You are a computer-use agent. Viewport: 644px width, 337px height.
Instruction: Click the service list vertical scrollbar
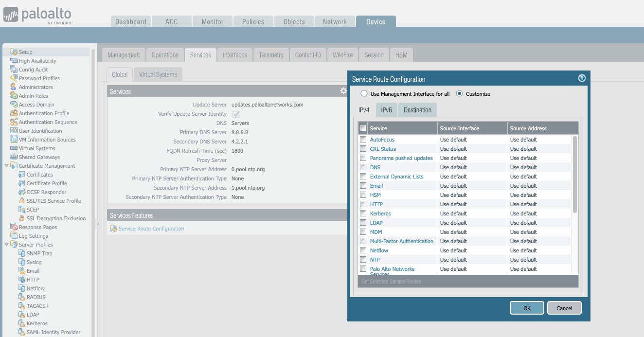[575, 174]
